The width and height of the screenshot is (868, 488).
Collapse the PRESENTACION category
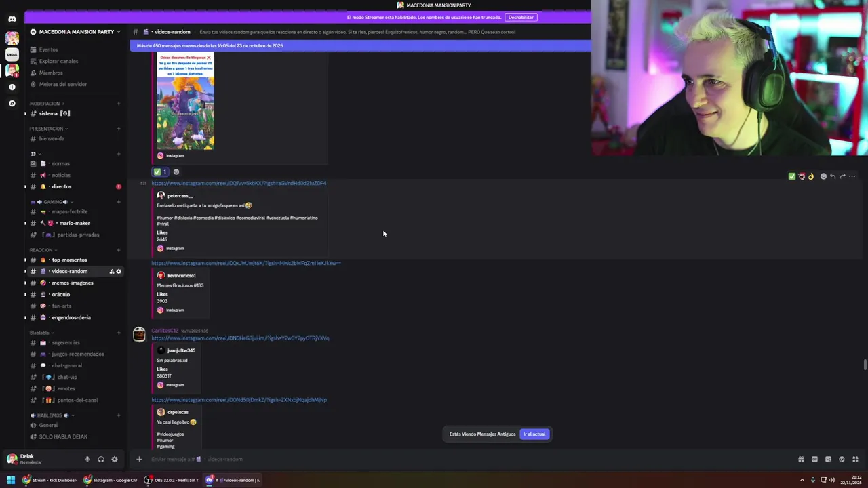48,129
